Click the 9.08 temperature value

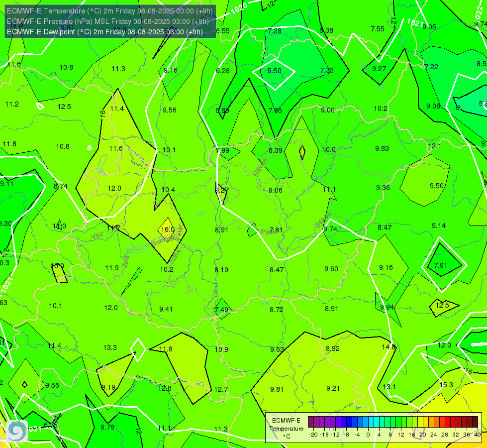pyautogui.click(x=433, y=106)
